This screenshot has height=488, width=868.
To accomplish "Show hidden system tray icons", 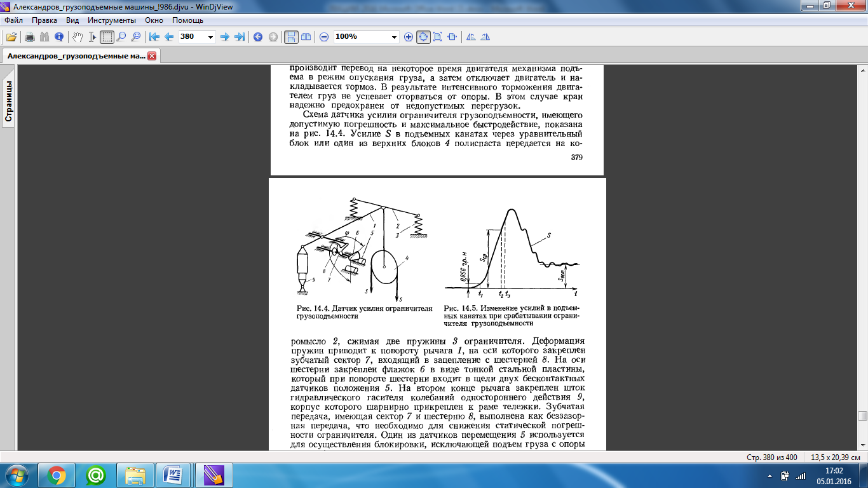I will pyautogui.click(x=769, y=475).
